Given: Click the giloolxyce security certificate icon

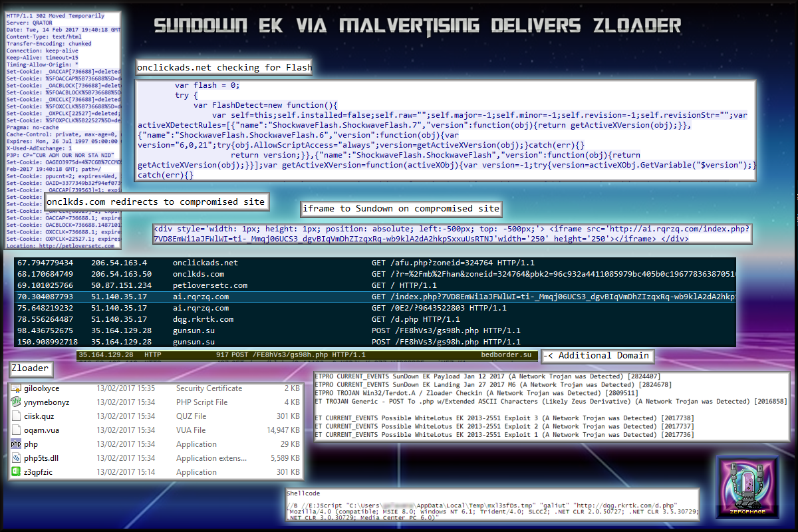Looking at the screenshot, I should (x=17, y=388).
